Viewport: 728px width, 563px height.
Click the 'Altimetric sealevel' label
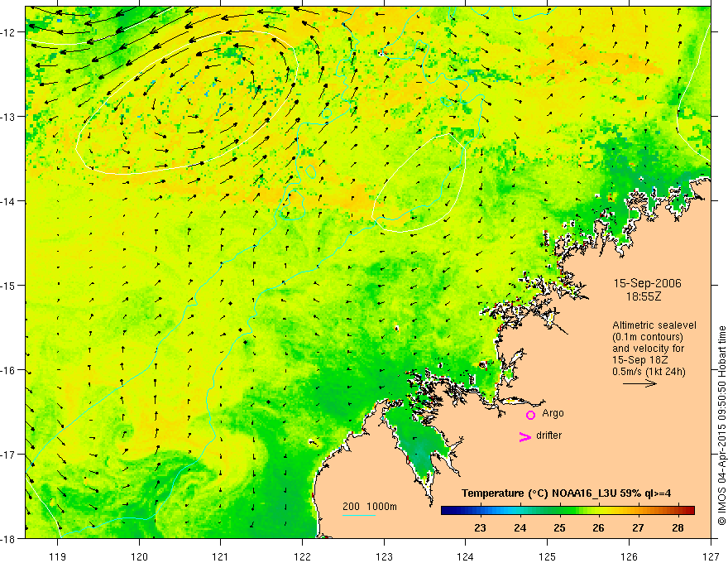pos(654,325)
